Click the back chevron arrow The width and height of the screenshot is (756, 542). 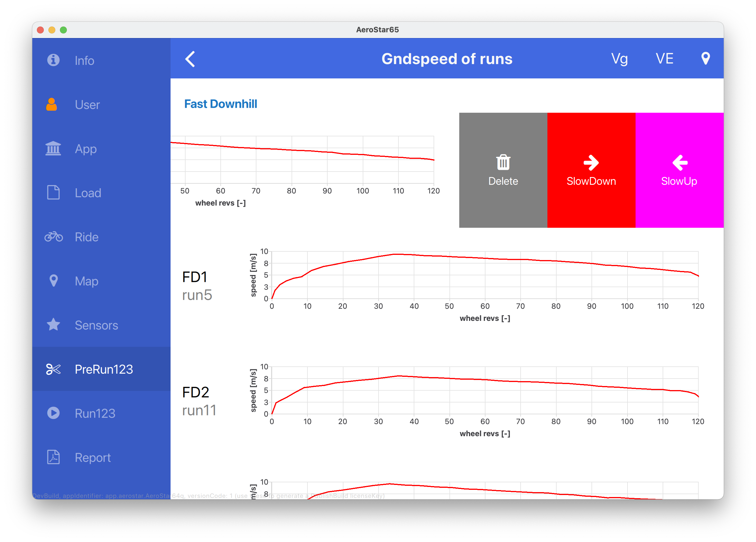tap(190, 59)
